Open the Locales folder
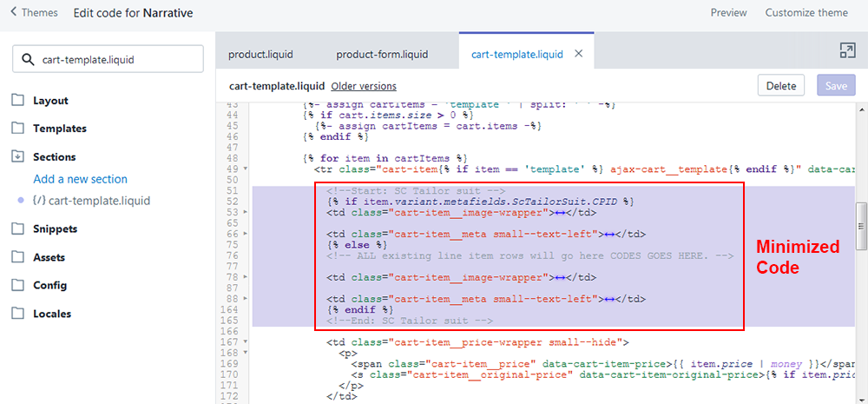The image size is (868, 404). 51,314
